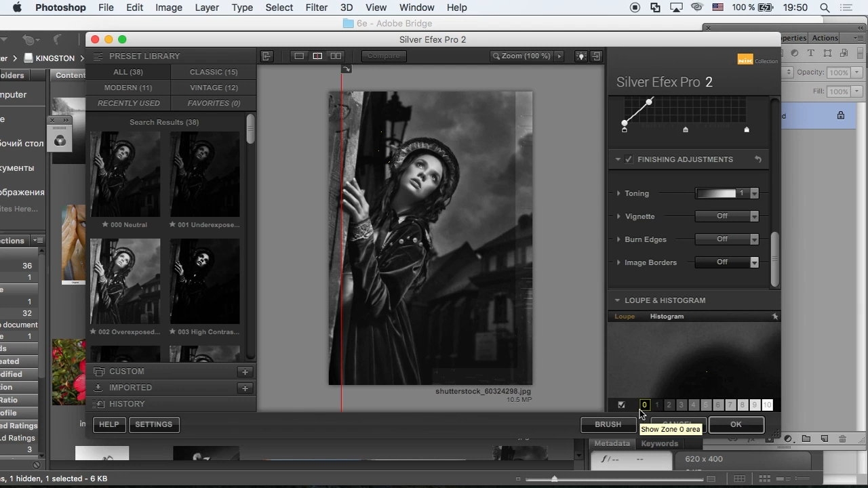Toggle Zone 2 highlight

click(x=669, y=405)
